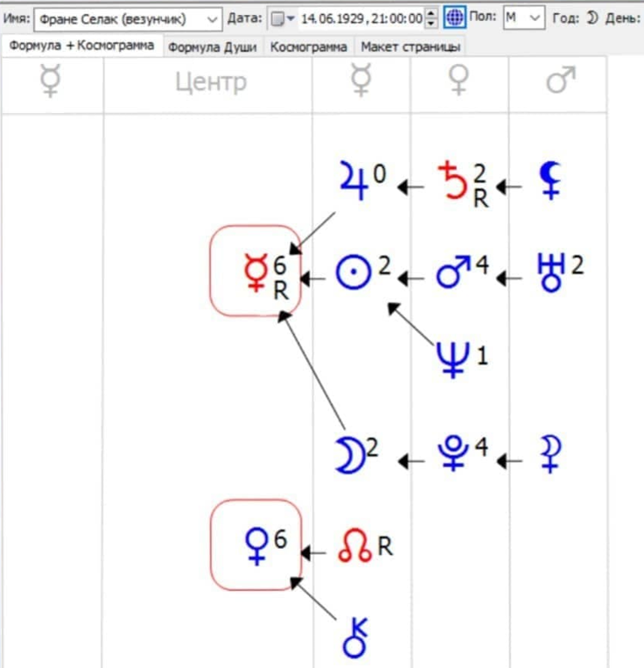Select red retrograde Mercury in center box
Image resolution: width=644 pixels, height=668 pixels.
point(255,272)
